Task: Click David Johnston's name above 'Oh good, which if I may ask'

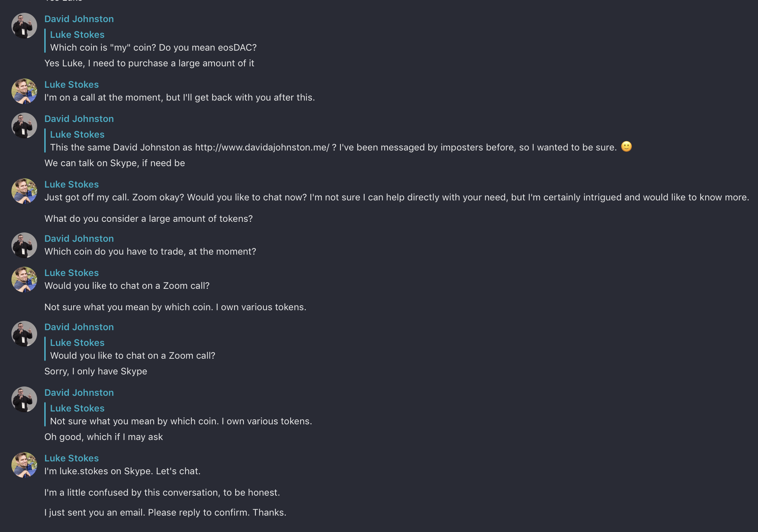Action: pyautogui.click(x=79, y=393)
